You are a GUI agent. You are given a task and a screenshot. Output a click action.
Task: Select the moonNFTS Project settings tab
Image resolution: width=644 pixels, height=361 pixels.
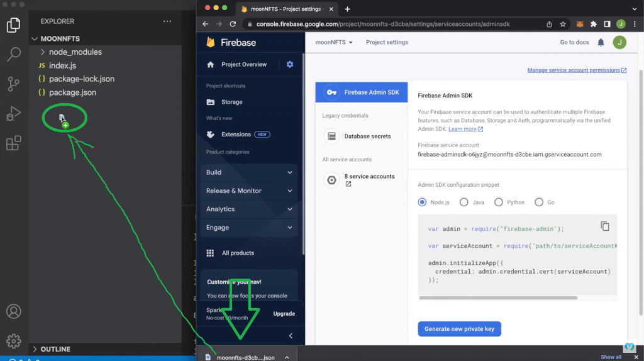(287, 9)
